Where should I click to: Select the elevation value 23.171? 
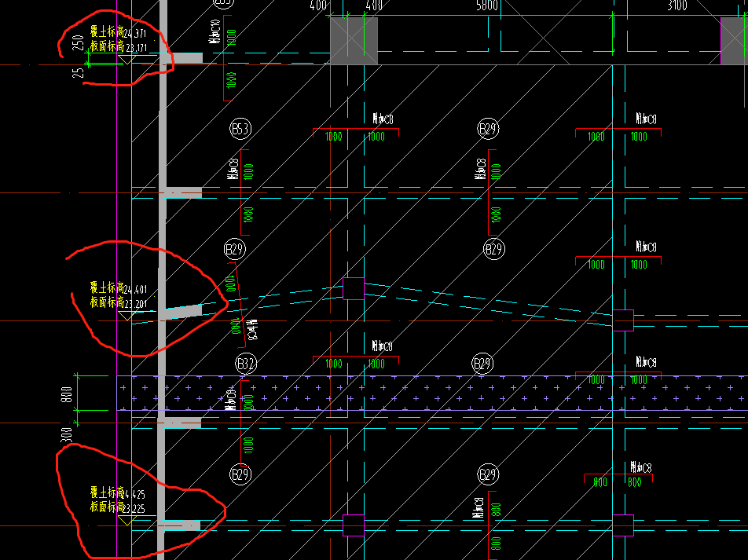(137, 48)
